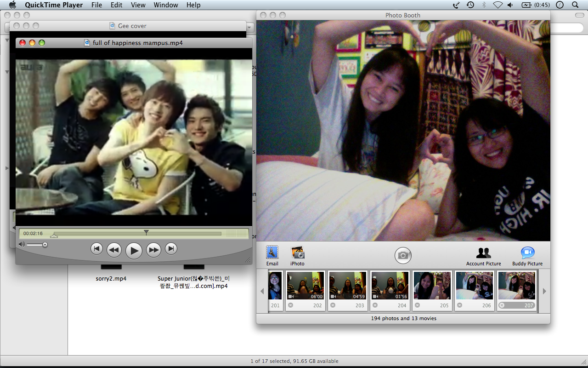The width and height of the screenshot is (588, 368).
Task: Click the Finder toolbar pill button
Action: 580,15
